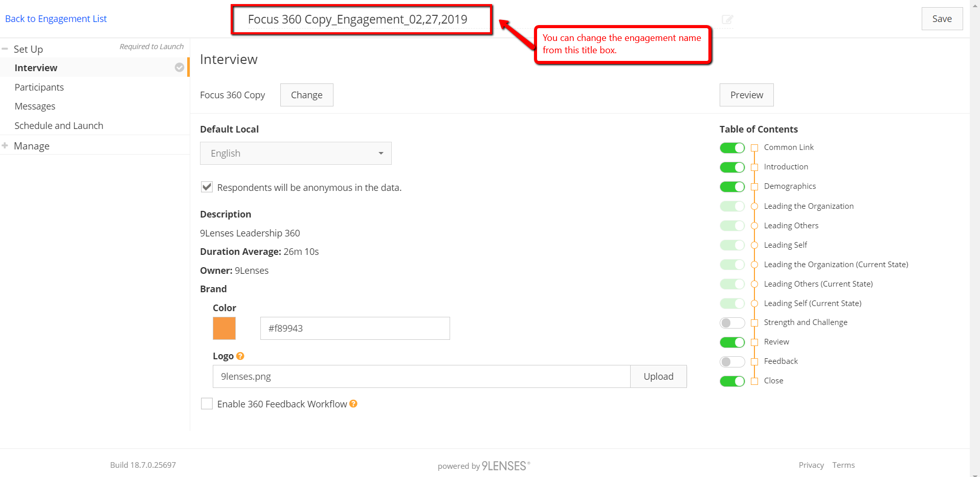
Task: Click the Close square marker
Action: pos(754,381)
